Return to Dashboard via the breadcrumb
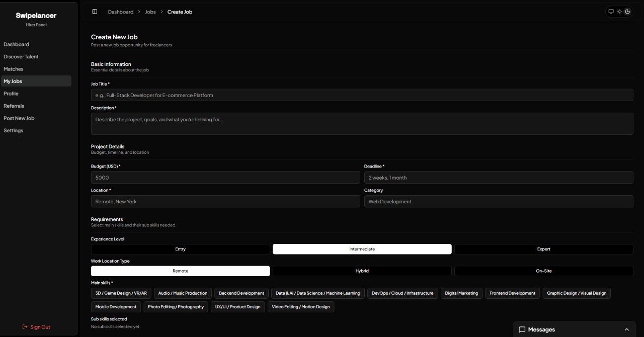Image resolution: width=644 pixels, height=337 pixels. tap(121, 12)
